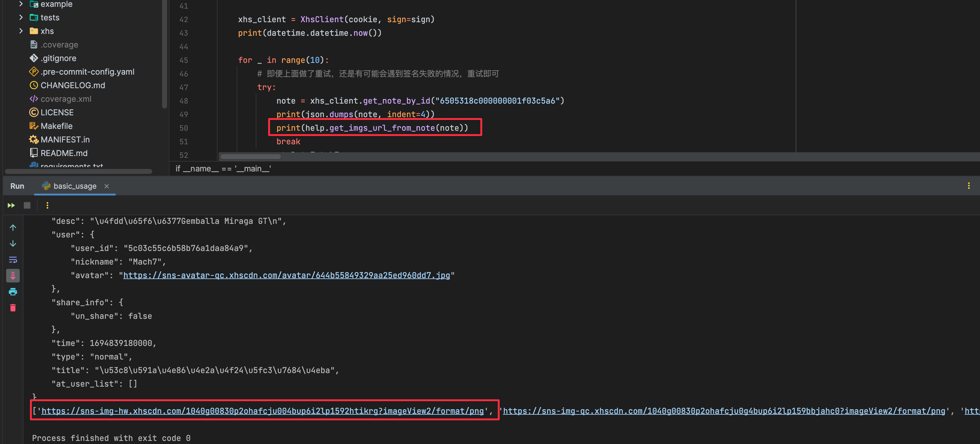980x444 pixels.
Task: Clear all console output with trash icon
Action: (13, 308)
